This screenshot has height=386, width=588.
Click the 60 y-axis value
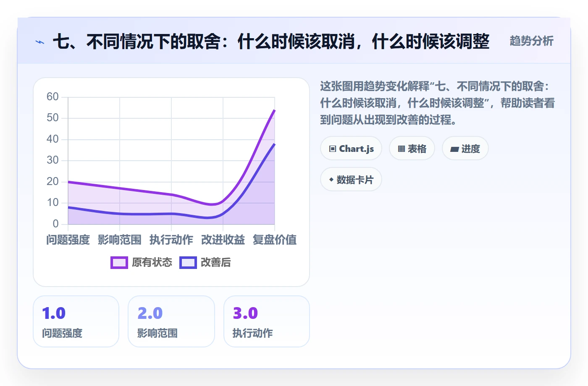pyautogui.click(x=52, y=97)
